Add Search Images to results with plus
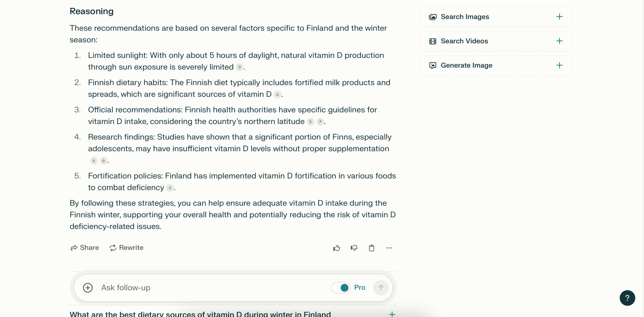Image resolution: width=644 pixels, height=317 pixels. pyautogui.click(x=560, y=16)
